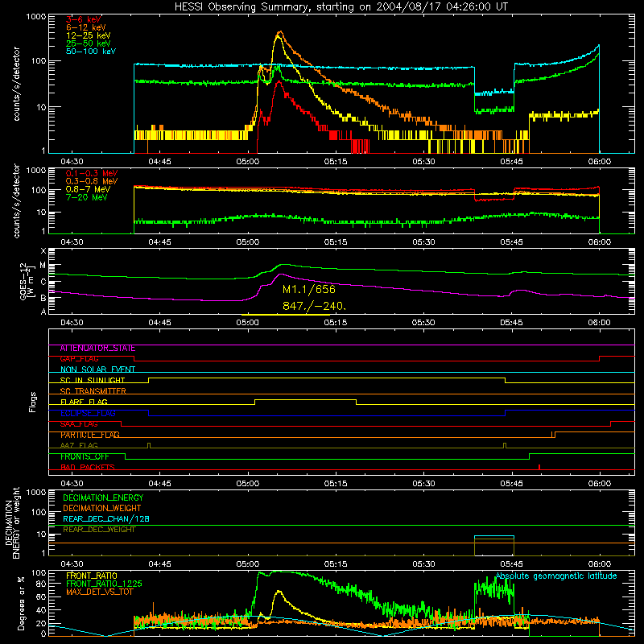Click the HESSI Observing Summary title text
This screenshot has height=644, width=644.
pyautogui.click(x=341, y=6)
